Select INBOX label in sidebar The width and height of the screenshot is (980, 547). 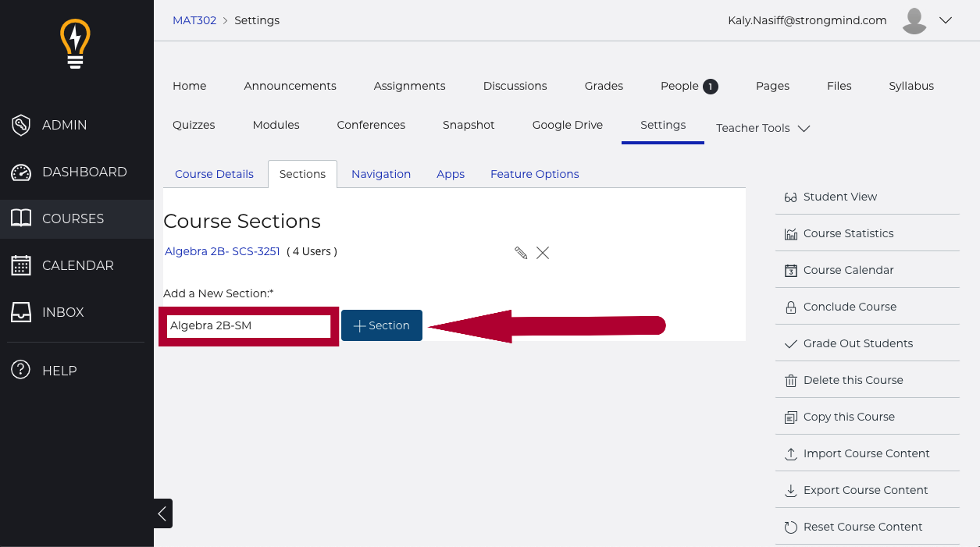tap(63, 312)
